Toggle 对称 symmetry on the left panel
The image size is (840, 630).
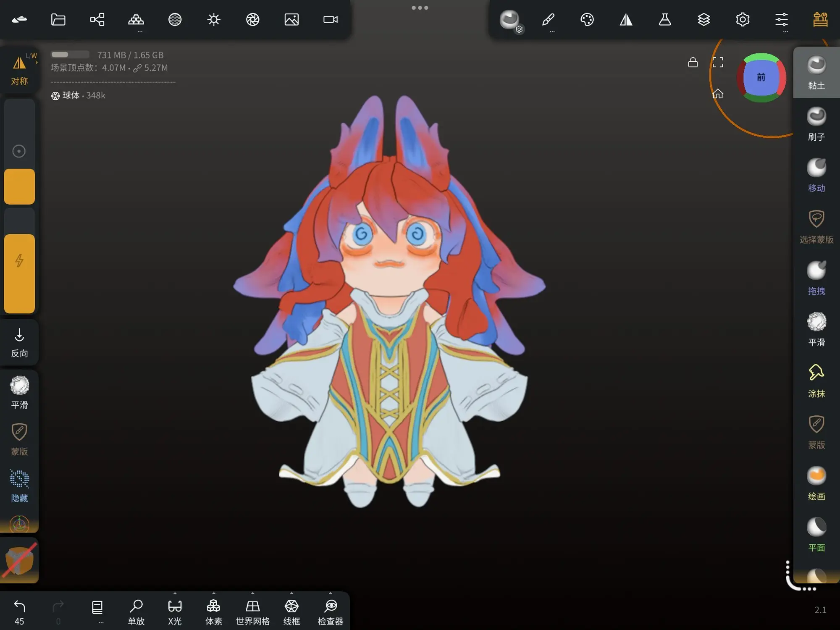click(x=19, y=69)
